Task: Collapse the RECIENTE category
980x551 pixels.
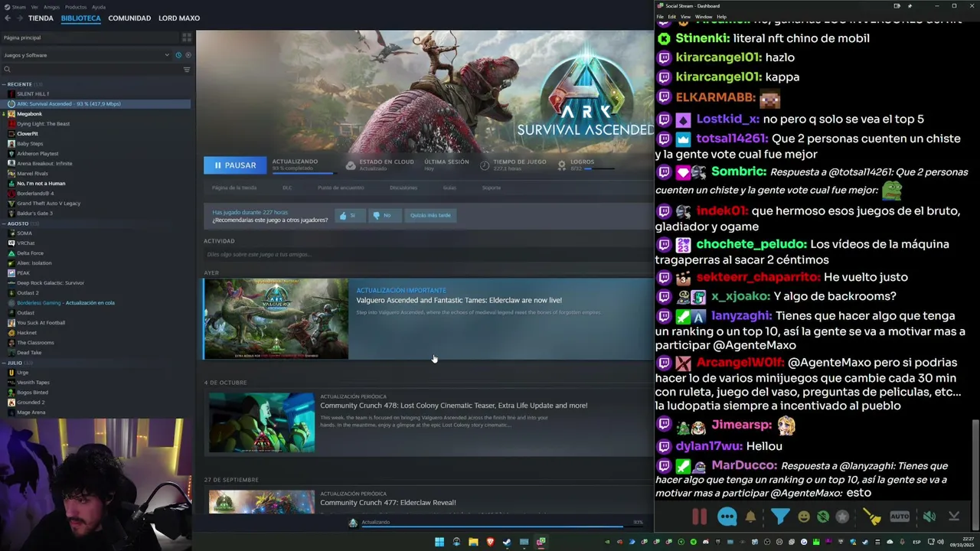Action: tap(20, 84)
